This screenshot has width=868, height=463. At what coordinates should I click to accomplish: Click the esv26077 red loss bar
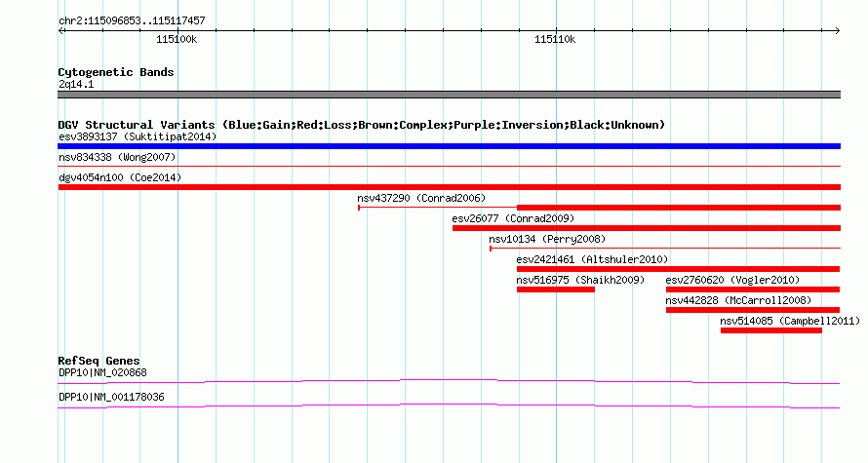coord(647,228)
